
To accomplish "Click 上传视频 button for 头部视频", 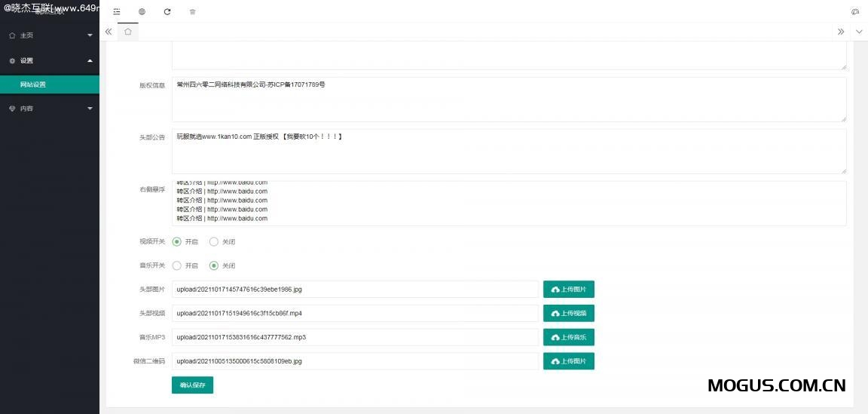I will [x=569, y=314].
